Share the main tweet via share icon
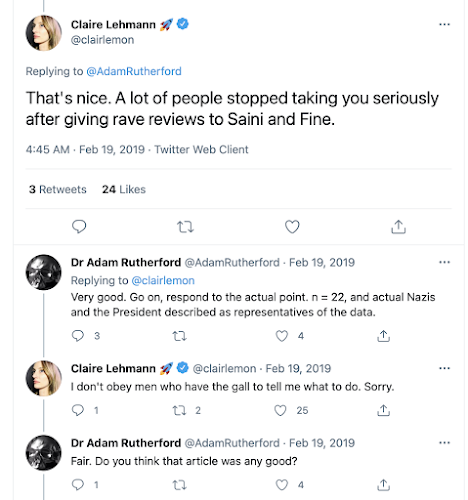This screenshot has height=500, width=468. click(x=398, y=227)
